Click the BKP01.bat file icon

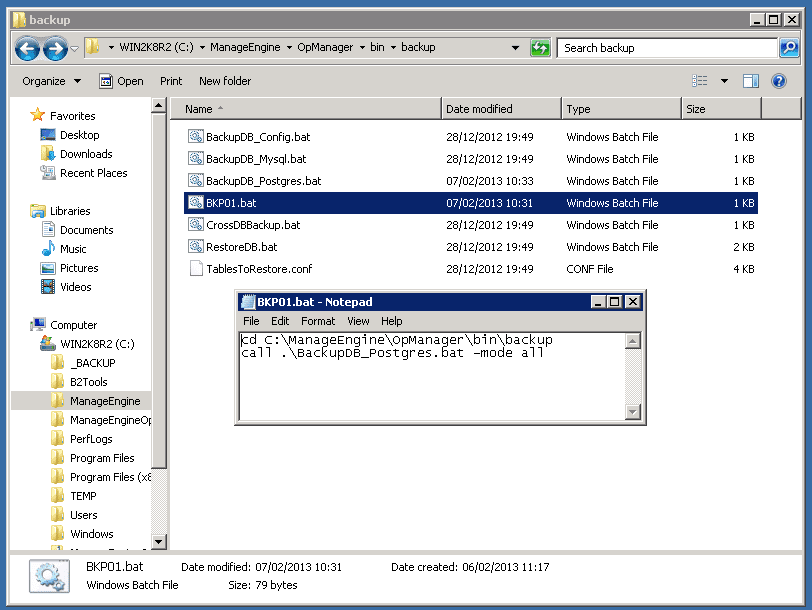(x=195, y=202)
